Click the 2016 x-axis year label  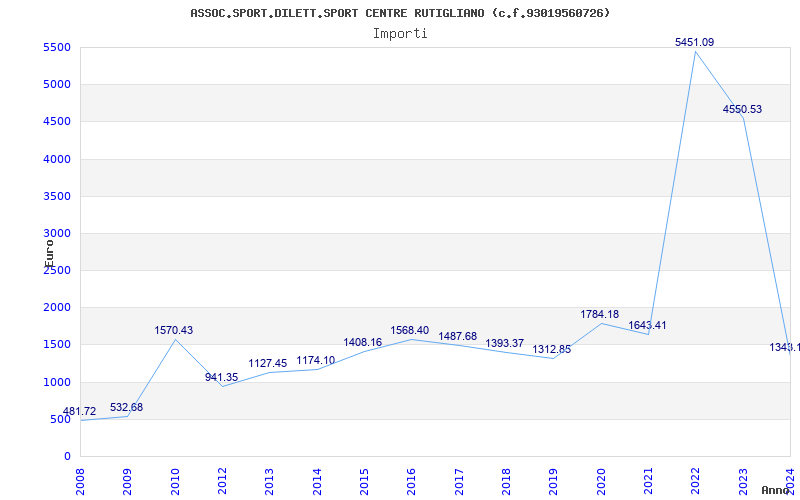411,482
